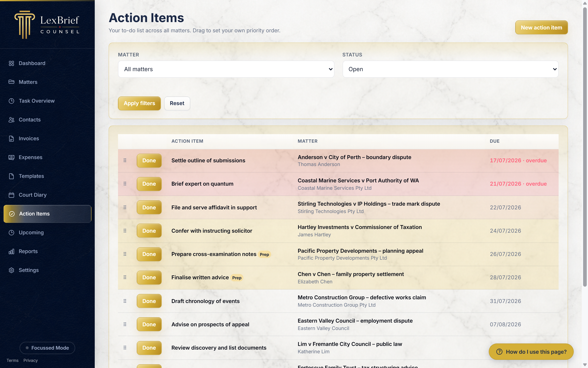
Task: Click the question mark help icon
Action: (x=499, y=352)
